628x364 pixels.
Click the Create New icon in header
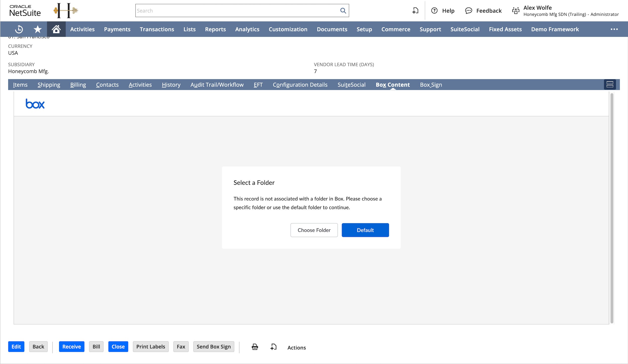pos(415,11)
